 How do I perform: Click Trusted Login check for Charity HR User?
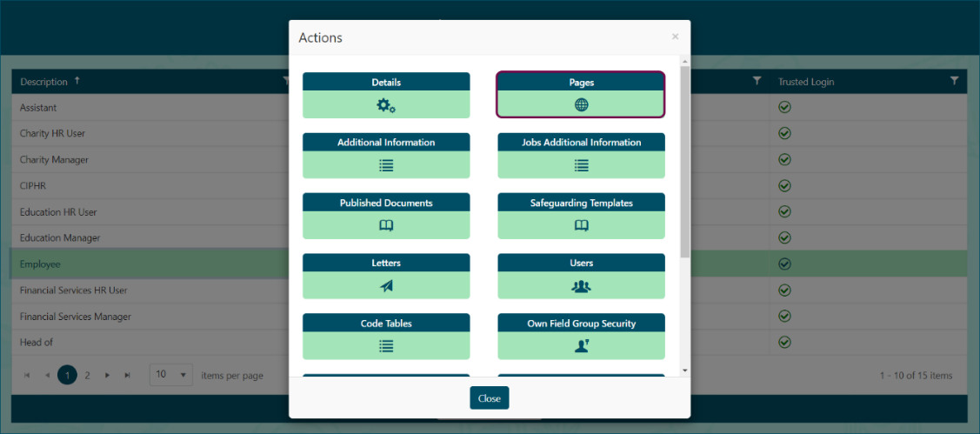tap(785, 133)
